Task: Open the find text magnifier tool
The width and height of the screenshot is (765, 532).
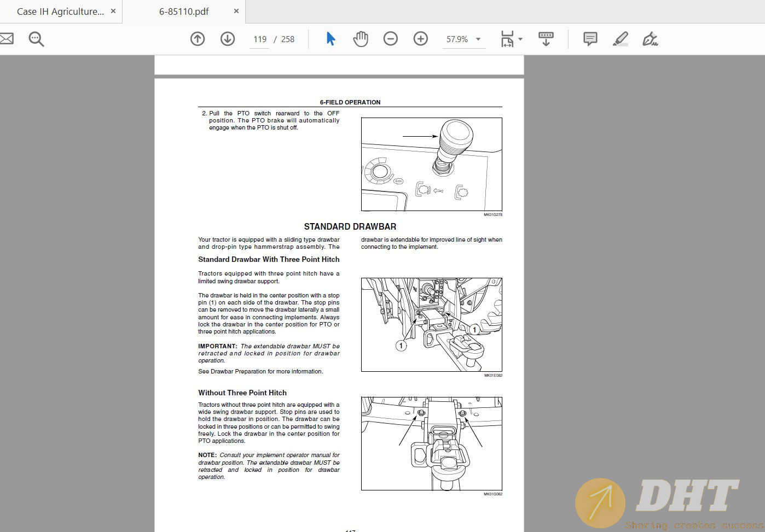Action: pyautogui.click(x=36, y=39)
